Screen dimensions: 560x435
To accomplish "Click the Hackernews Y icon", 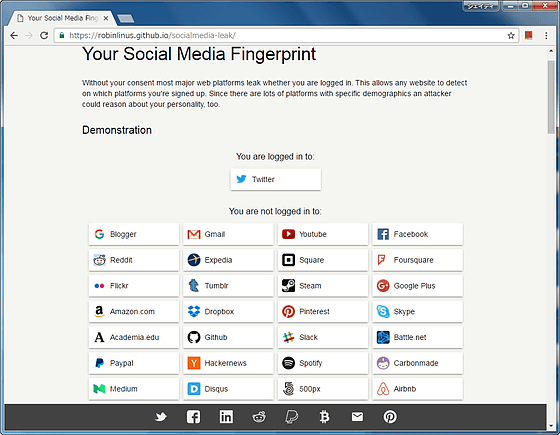I will point(194,363).
